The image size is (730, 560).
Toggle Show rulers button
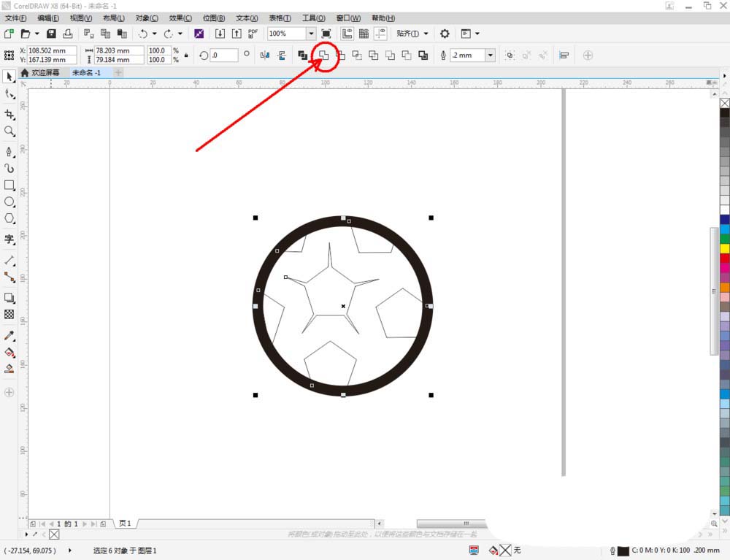(347, 34)
